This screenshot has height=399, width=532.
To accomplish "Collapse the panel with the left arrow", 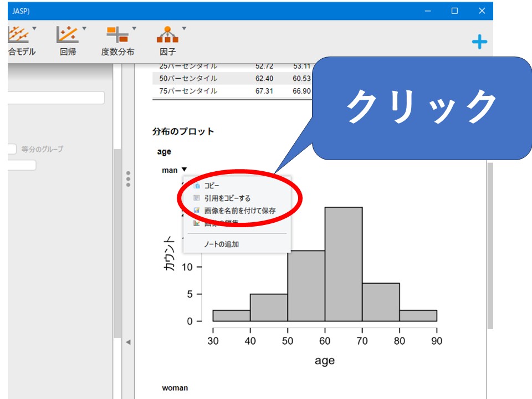I will tap(128, 342).
